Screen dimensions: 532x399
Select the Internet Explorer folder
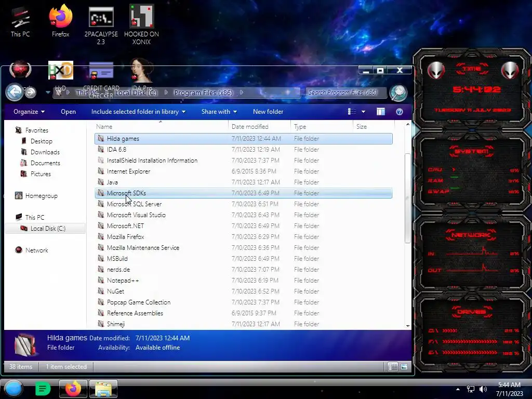[x=244, y=171]
